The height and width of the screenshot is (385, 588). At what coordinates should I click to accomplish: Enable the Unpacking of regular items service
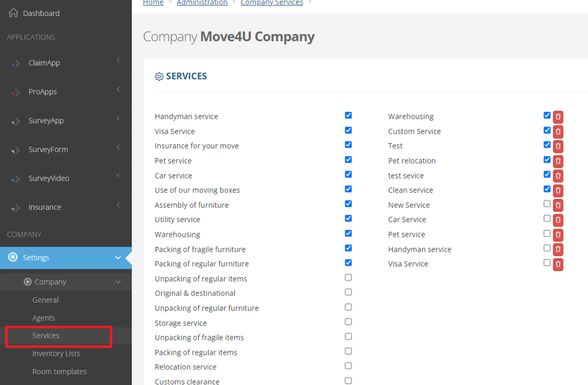point(348,277)
